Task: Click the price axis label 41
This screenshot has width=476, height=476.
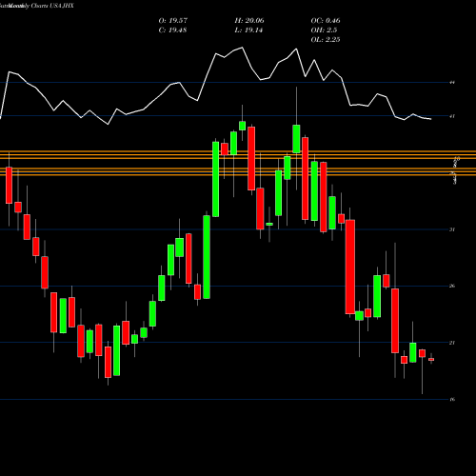Action: [x=452, y=116]
